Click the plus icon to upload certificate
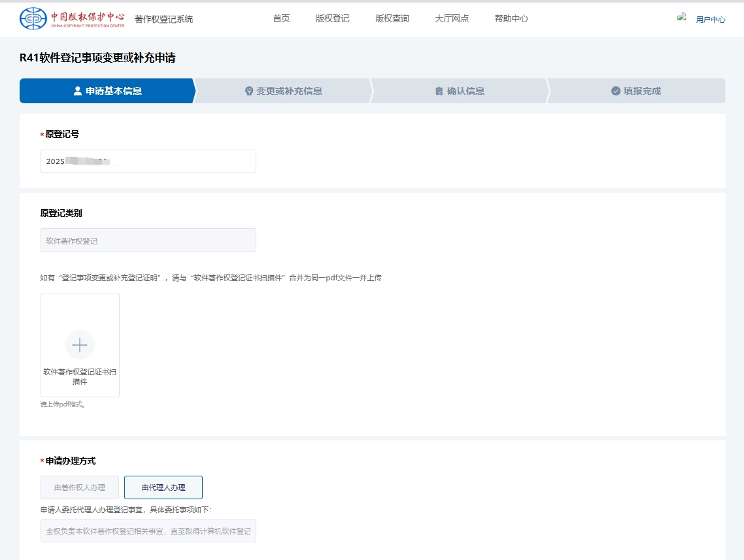 (80, 345)
